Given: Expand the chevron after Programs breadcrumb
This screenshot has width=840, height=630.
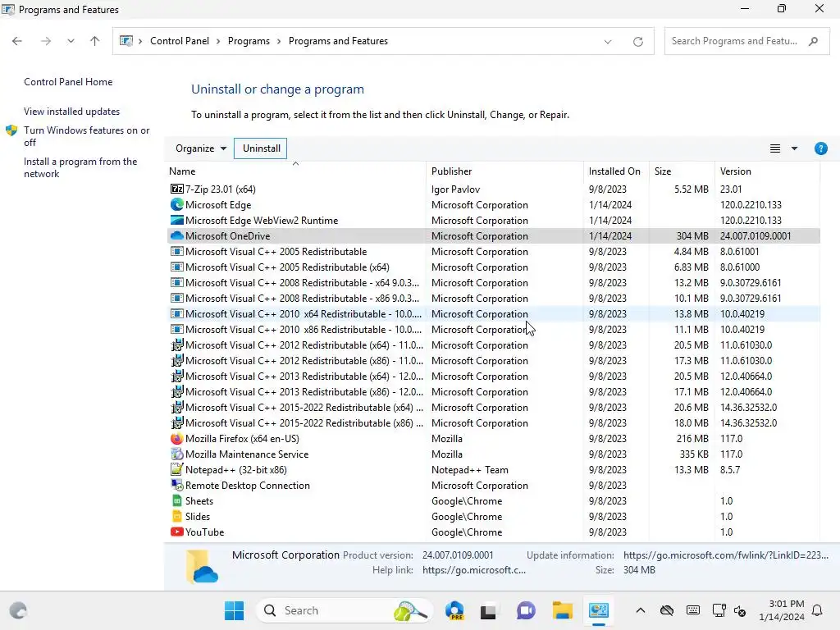Looking at the screenshot, I should tap(279, 41).
